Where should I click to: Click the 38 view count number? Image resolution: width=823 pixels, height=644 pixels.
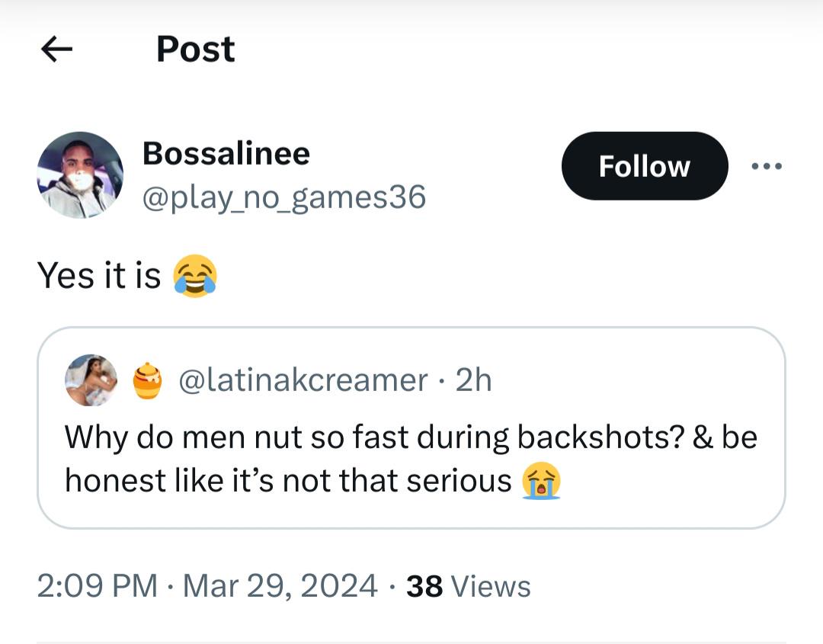[x=424, y=586]
